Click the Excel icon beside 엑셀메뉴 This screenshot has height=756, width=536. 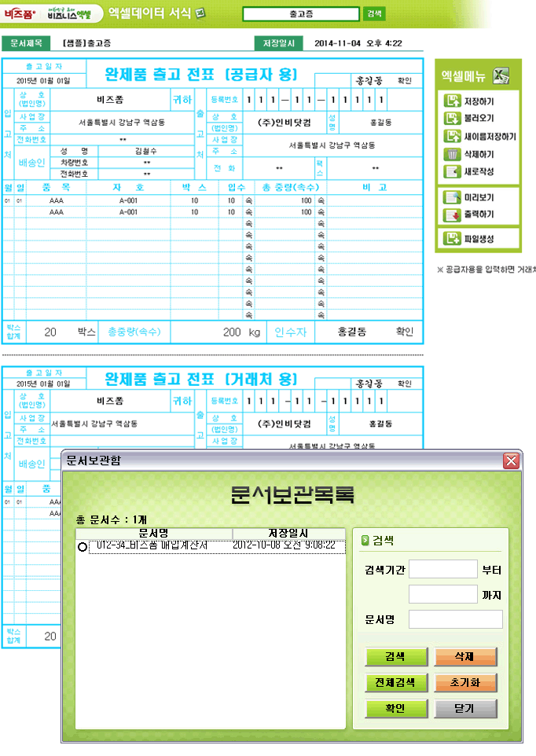point(501,75)
